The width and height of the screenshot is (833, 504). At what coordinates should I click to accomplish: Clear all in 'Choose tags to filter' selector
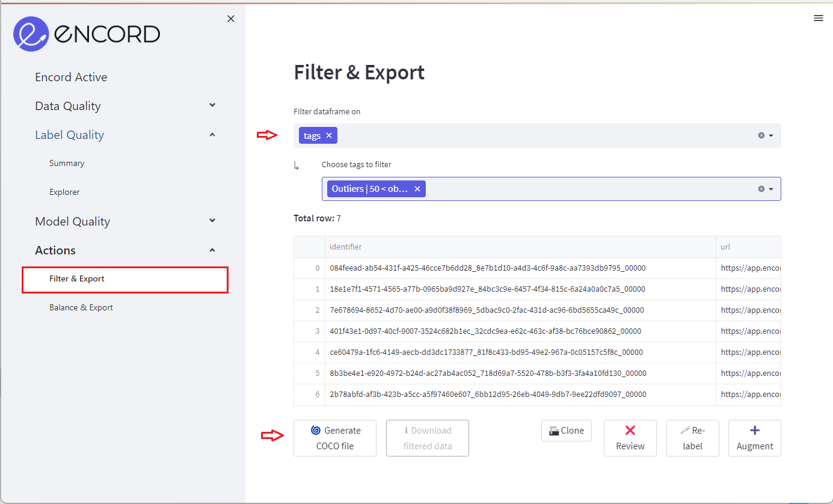(x=761, y=189)
